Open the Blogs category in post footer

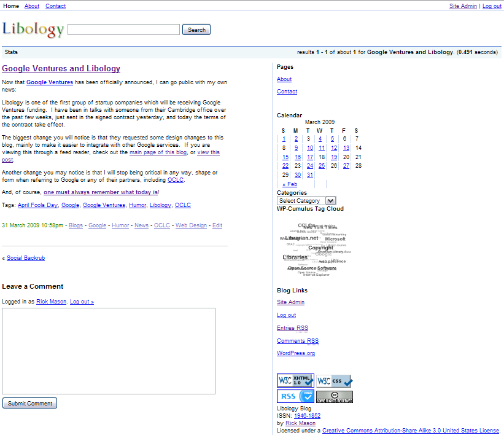(x=76, y=225)
